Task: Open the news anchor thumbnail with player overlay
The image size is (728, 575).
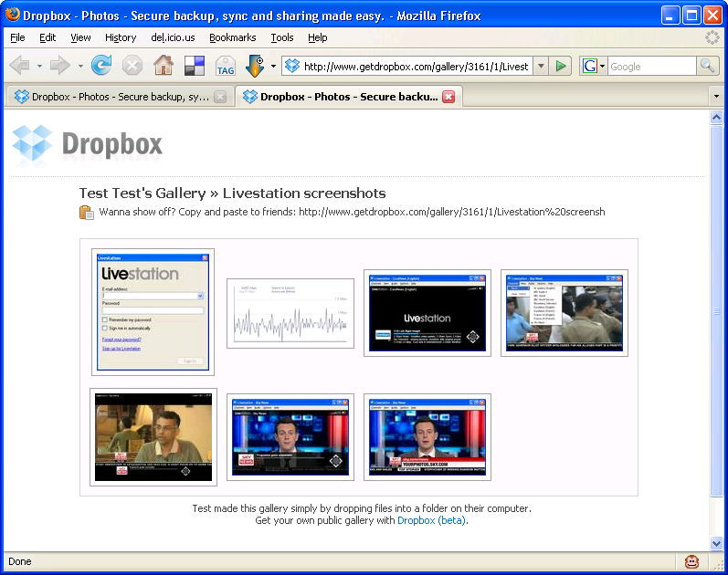Action: click(290, 437)
